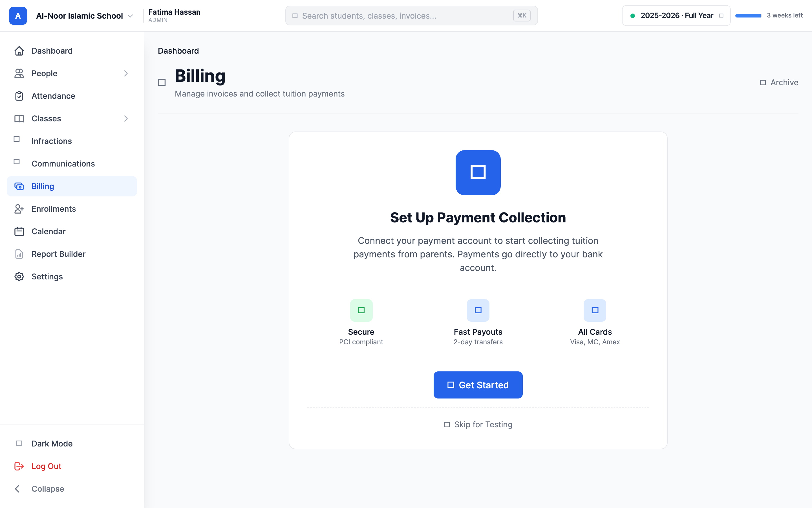
Task: Click the Enrollments user-plus icon
Action: click(x=19, y=209)
